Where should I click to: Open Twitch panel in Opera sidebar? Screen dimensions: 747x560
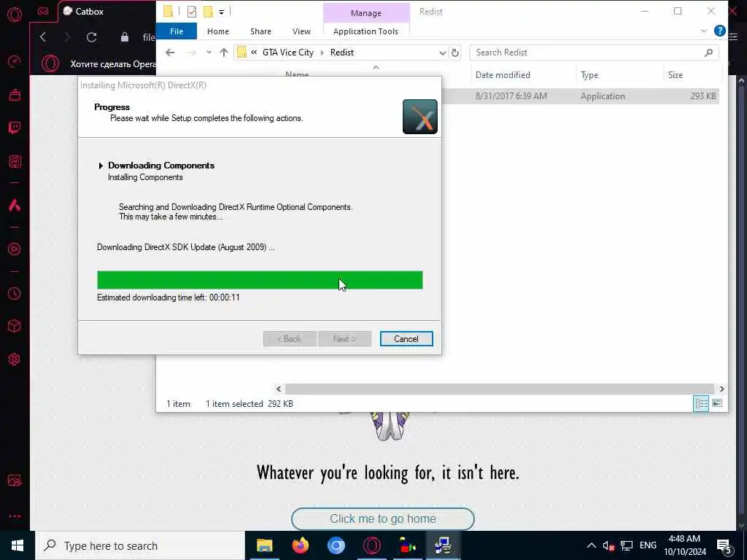[x=15, y=128]
